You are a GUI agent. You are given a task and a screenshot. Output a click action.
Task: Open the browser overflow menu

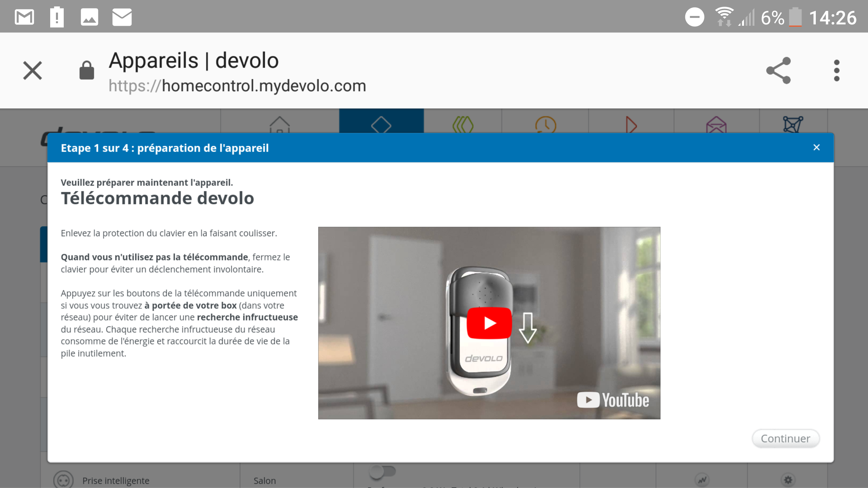click(x=837, y=70)
